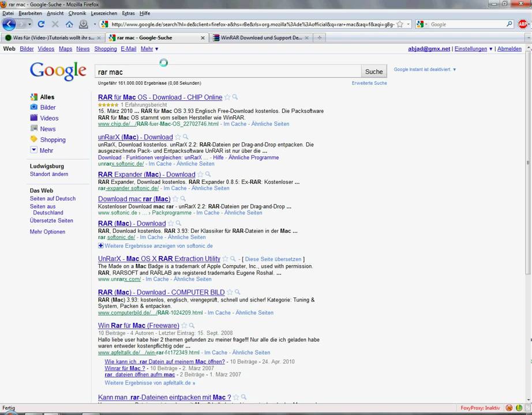The width and height of the screenshot is (532, 415).
Task: Go to home page icon
Action: point(69,24)
